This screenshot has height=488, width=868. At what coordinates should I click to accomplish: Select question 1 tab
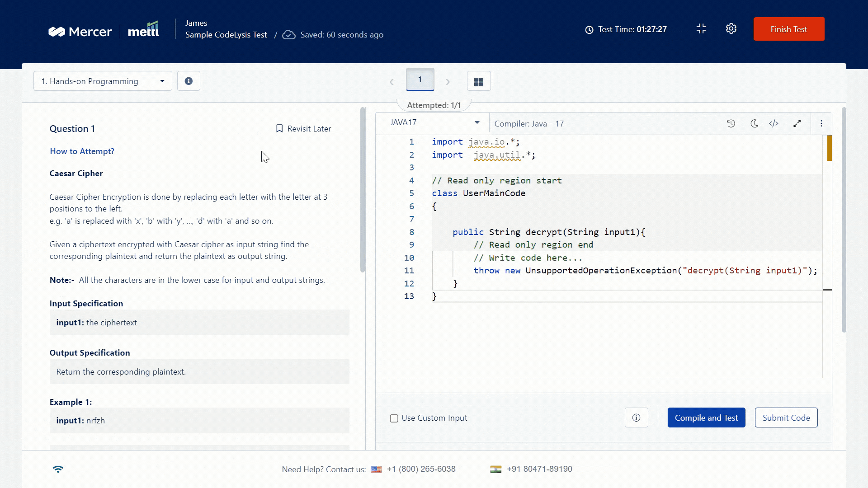tap(420, 80)
